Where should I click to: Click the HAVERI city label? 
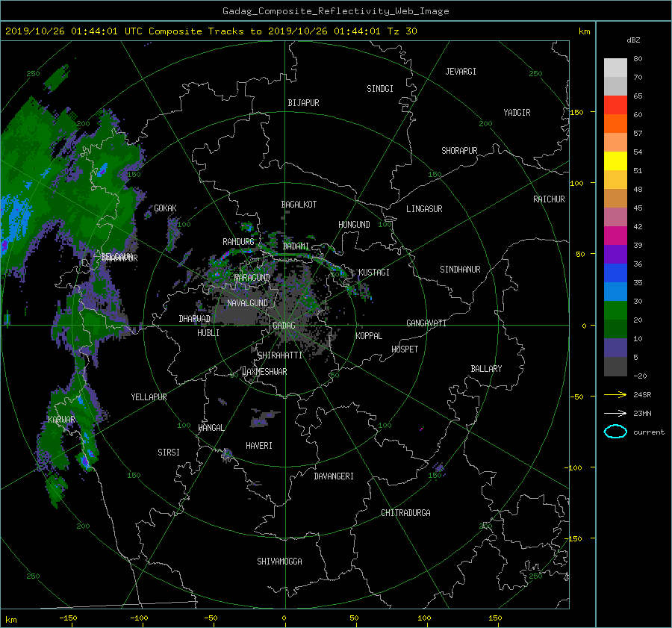coord(259,446)
